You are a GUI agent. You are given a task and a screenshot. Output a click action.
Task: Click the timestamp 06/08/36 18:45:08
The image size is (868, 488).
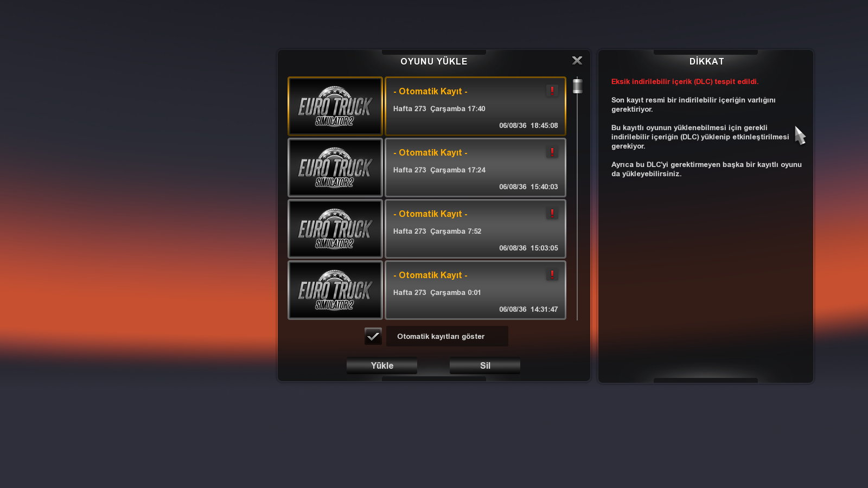click(528, 125)
